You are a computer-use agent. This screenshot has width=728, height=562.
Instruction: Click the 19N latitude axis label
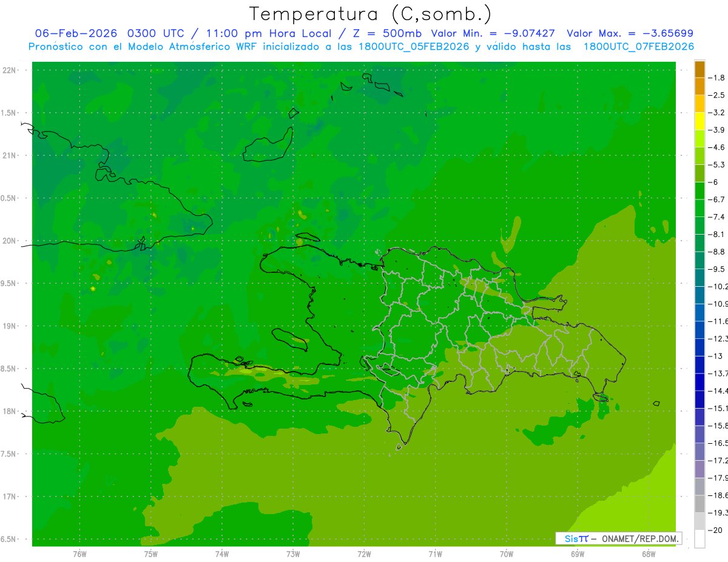click(x=8, y=326)
